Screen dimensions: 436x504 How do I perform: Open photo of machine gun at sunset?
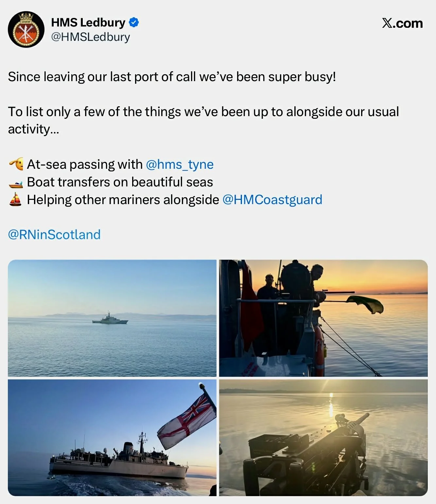point(323,438)
